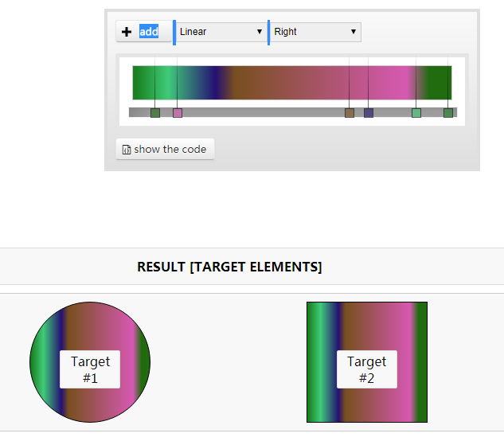This screenshot has height=441, width=504.
Task: Click the gray stop slider track
Action: pos(293,112)
